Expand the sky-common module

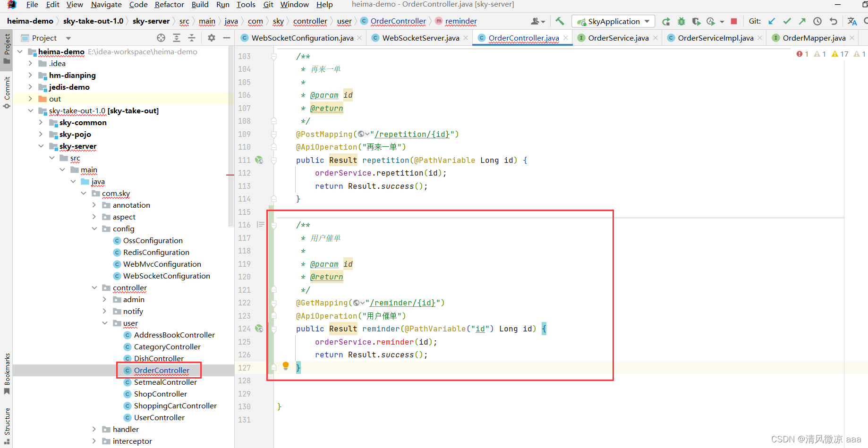point(41,122)
